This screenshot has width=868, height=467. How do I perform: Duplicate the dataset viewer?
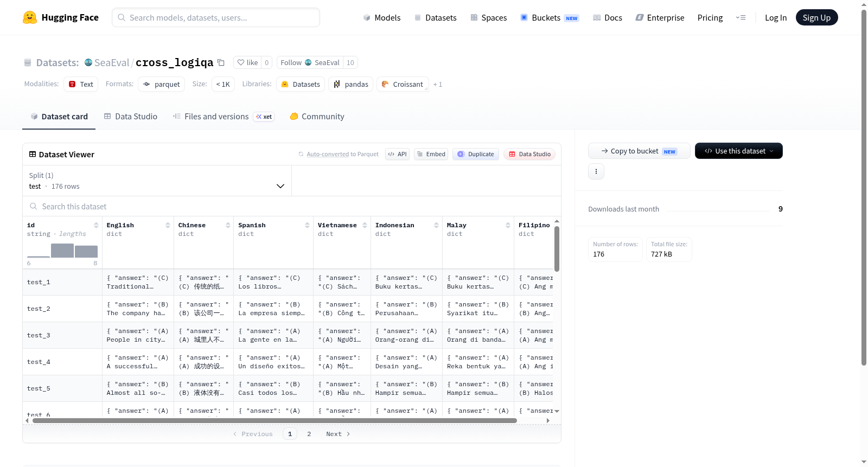(476, 154)
